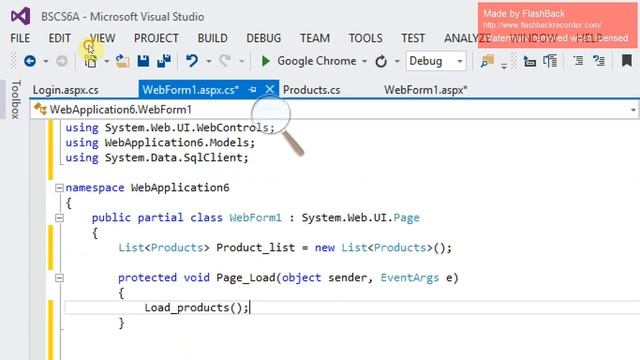Click the decrease indent icon
This screenshot has height=360, width=640.
point(530,61)
